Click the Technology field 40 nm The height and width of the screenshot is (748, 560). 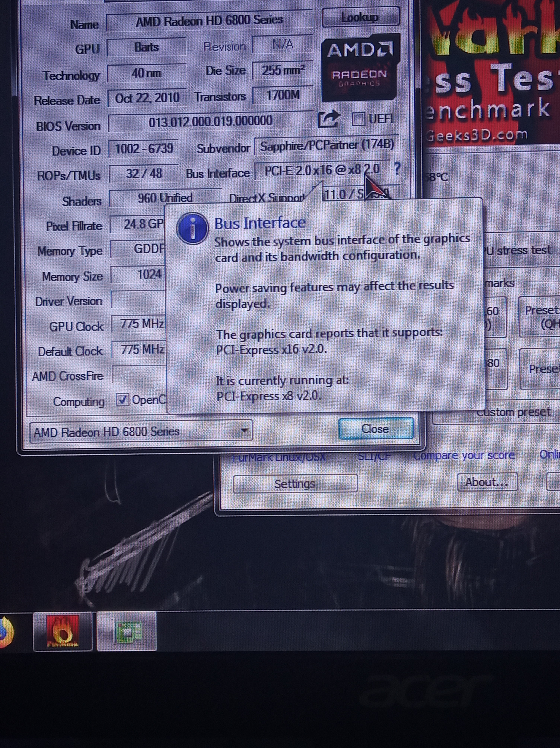pos(146,73)
